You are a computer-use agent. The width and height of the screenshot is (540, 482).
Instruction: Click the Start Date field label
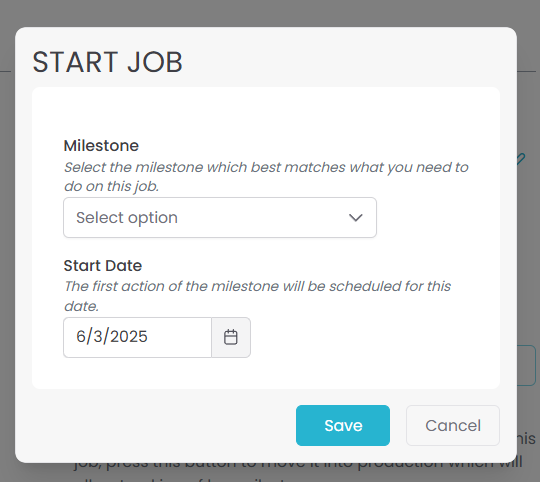point(103,265)
